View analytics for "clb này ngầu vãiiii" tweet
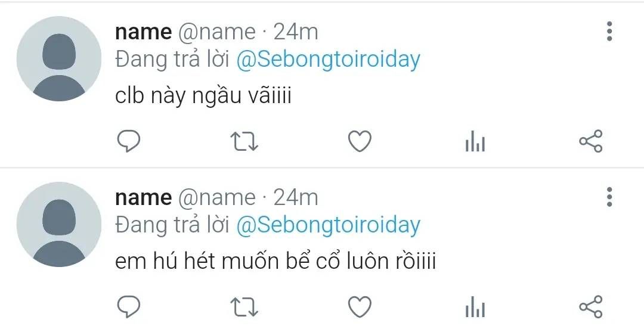Viewport: 644px width, 332px height. click(x=475, y=142)
